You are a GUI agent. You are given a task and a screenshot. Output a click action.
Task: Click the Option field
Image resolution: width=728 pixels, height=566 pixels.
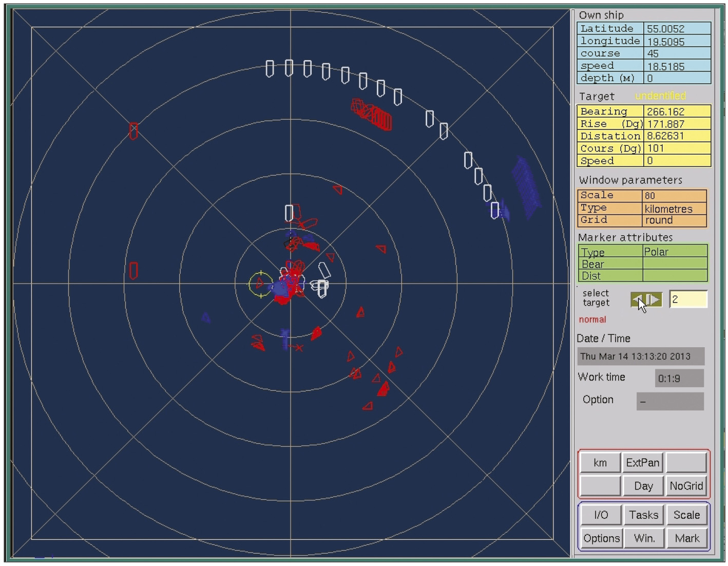[670, 401]
